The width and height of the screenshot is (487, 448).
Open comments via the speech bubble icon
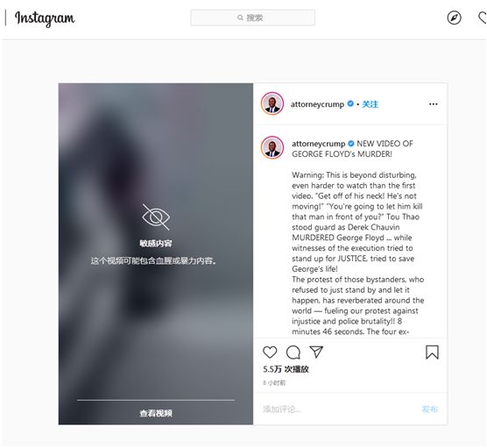point(293,352)
